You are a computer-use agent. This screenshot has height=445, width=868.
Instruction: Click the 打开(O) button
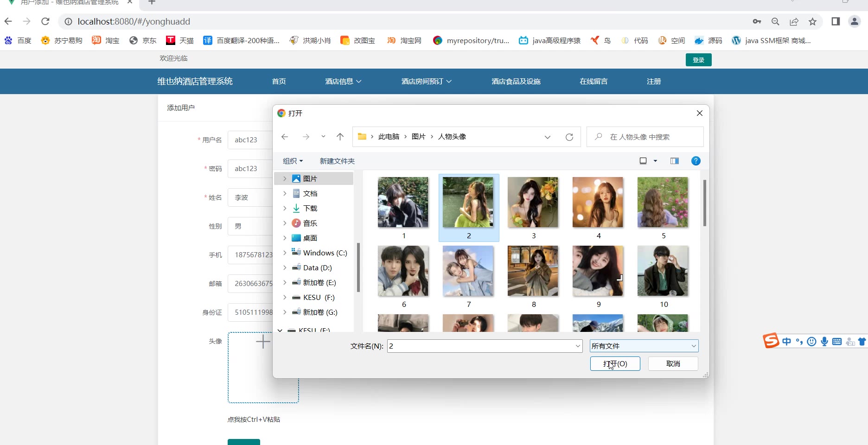pyautogui.click(x=615, y=364)
